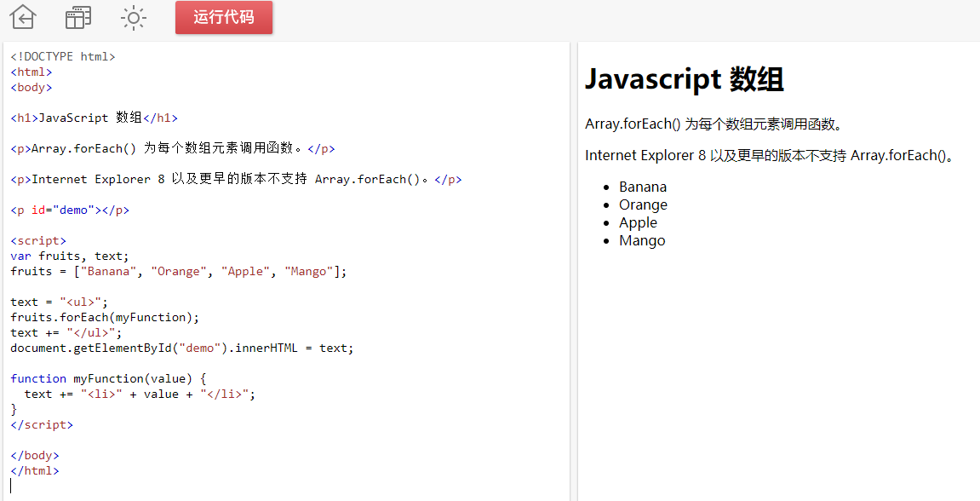Click the 'var fruits, text;' line
The image size is (980, 501).
(x=69, y=256)
